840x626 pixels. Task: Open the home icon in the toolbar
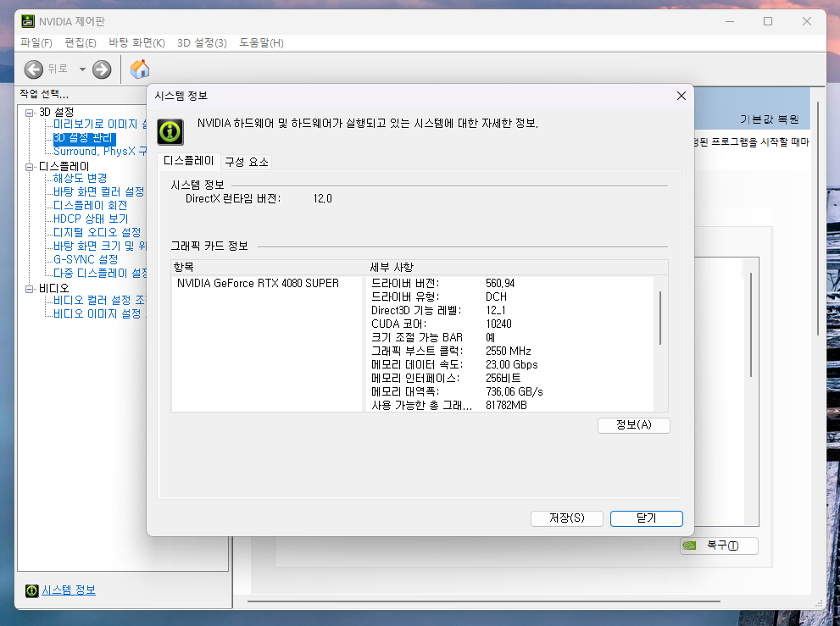(139, 69)
